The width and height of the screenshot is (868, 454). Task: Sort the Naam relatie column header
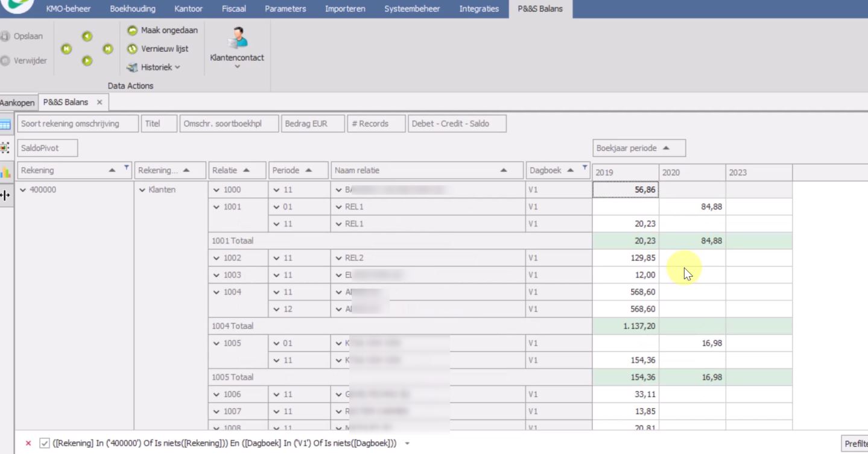click(x=426, y=170)
